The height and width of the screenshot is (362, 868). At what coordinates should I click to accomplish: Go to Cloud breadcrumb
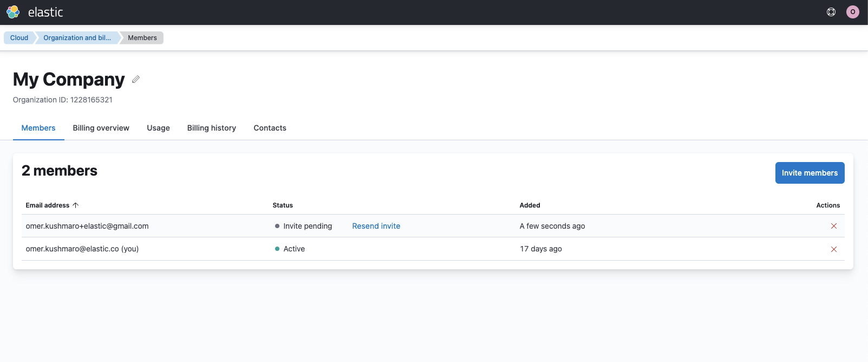click(19, 38)
